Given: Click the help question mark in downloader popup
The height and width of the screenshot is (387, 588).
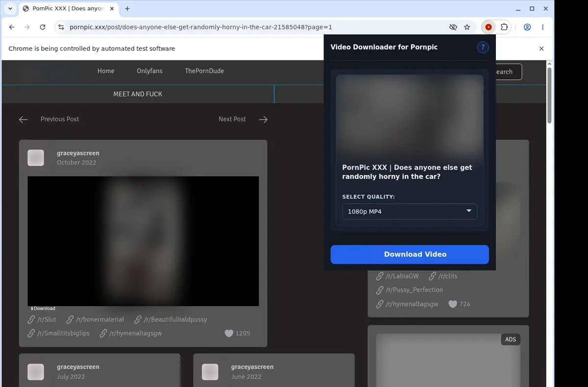Looking at the screenshot, I should pyautogui.click(x=483, y=47).
